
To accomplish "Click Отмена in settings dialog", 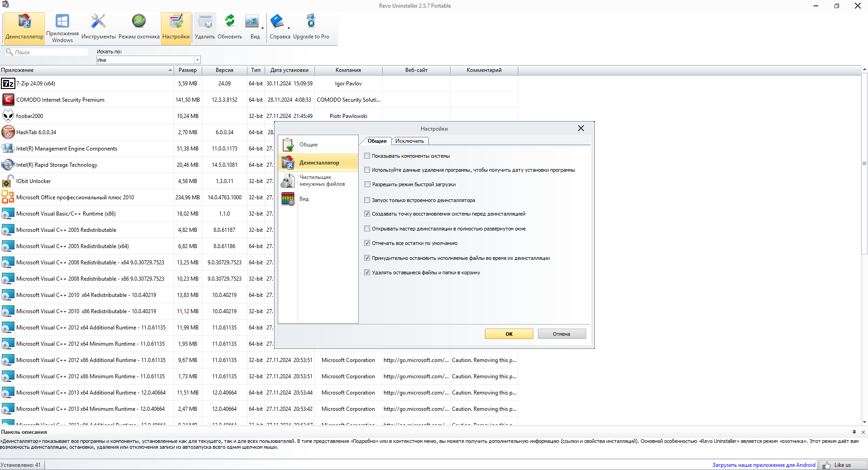I will click(x=561, y=334).
